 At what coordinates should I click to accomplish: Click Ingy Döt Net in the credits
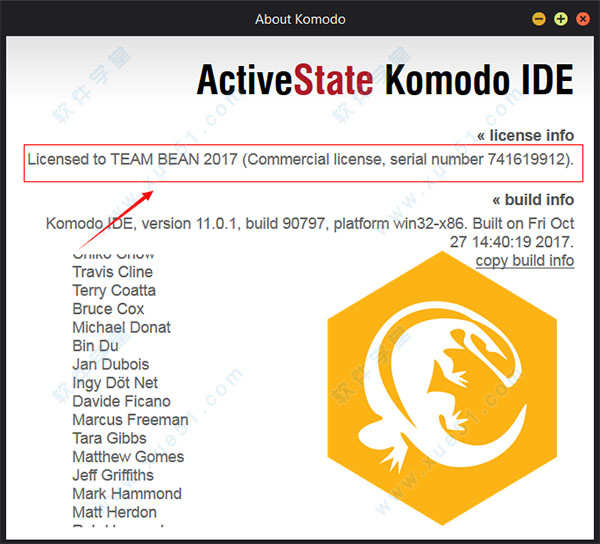115,383
